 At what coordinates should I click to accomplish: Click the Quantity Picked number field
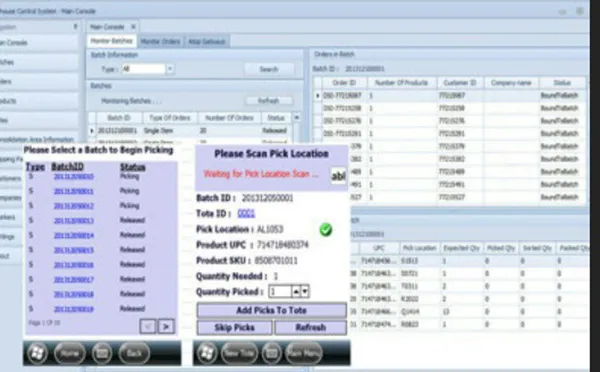(x=280, y=292)
